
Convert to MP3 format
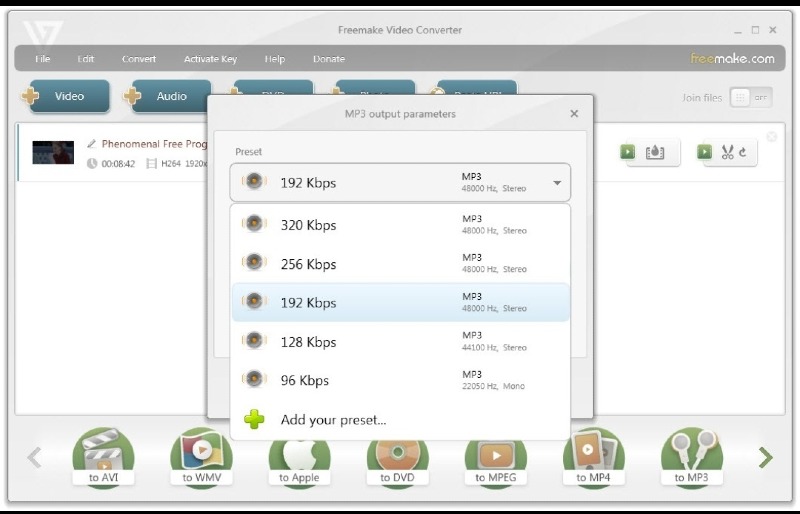tap(691, 457)
